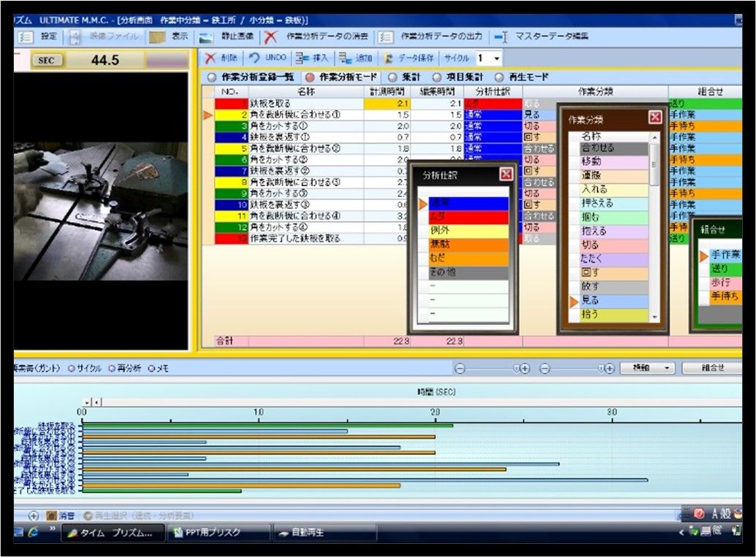Choose 見る in the 作業分類 list
The height and width of the screenshot is (557, 756).
614,301
